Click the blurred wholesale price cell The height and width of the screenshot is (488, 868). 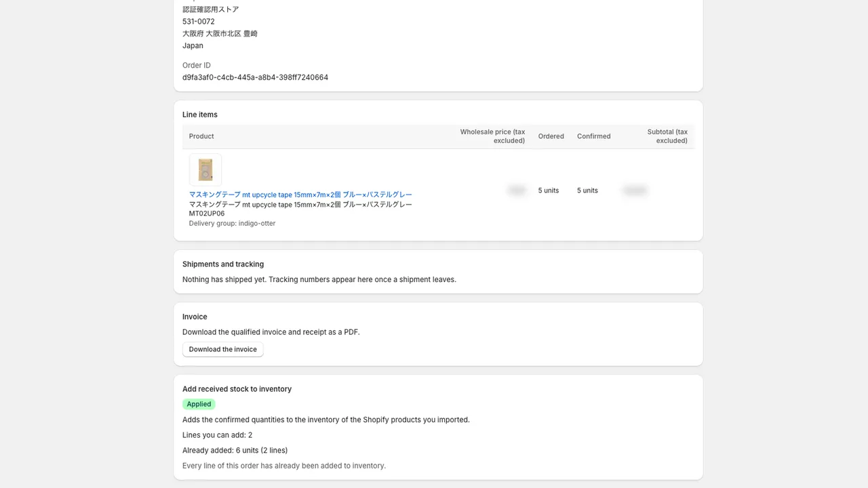(x=517, y=190)
